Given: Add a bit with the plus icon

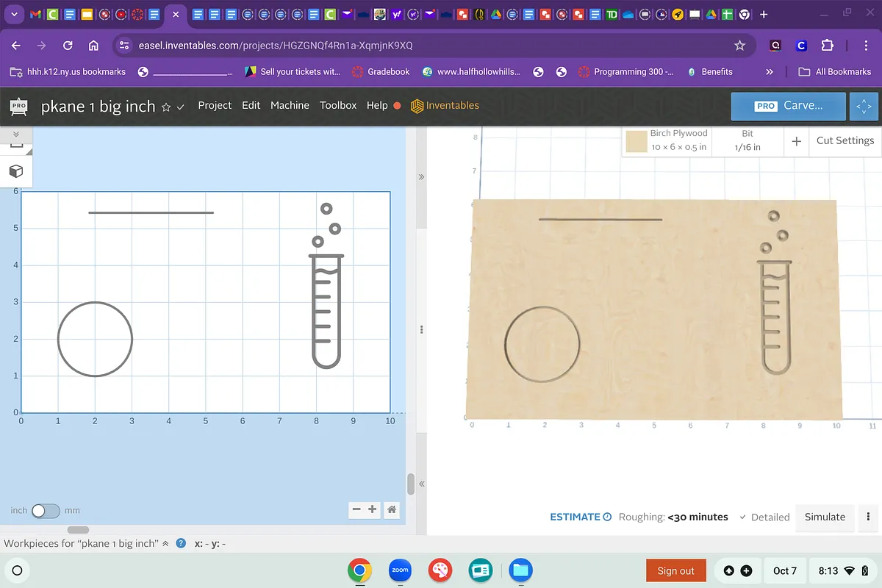Looking at the screenshot, I should (x=796, y=140).
